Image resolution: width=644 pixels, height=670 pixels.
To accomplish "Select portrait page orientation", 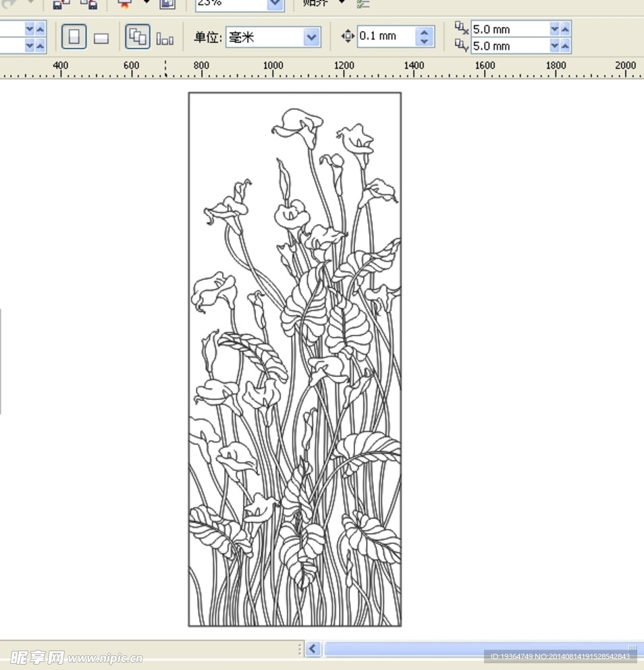I will pos(74,37).
